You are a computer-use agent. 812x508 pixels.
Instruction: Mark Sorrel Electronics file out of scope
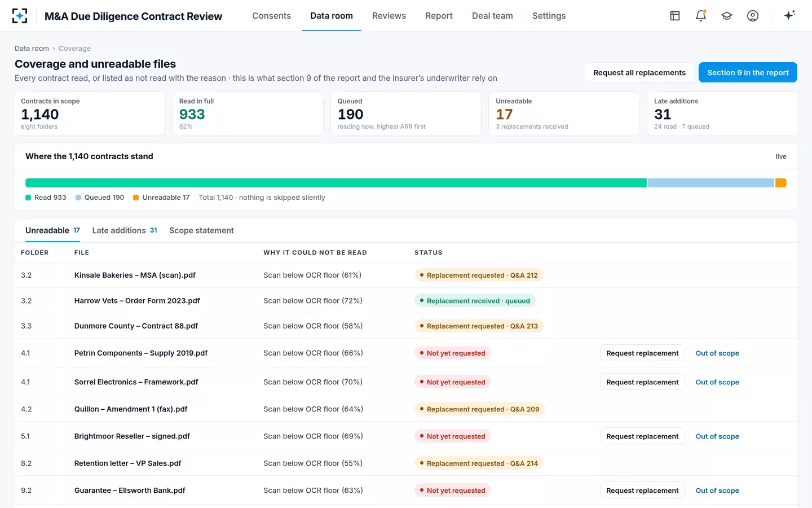point(717,382)
